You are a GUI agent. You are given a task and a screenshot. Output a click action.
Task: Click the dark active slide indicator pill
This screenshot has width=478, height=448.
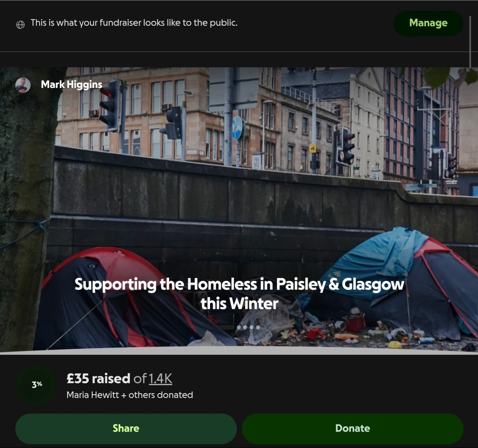(x=227, y=327)
